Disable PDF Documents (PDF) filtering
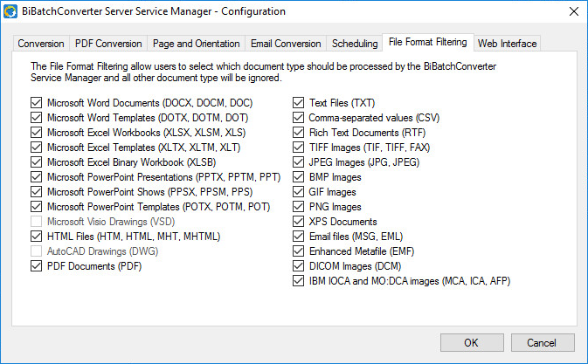 point(36,266)
